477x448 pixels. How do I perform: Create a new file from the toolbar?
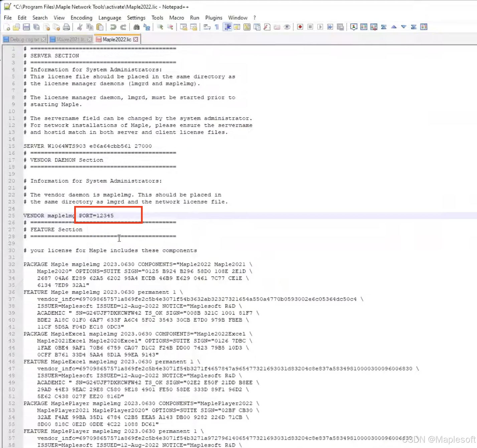(7, 27)
